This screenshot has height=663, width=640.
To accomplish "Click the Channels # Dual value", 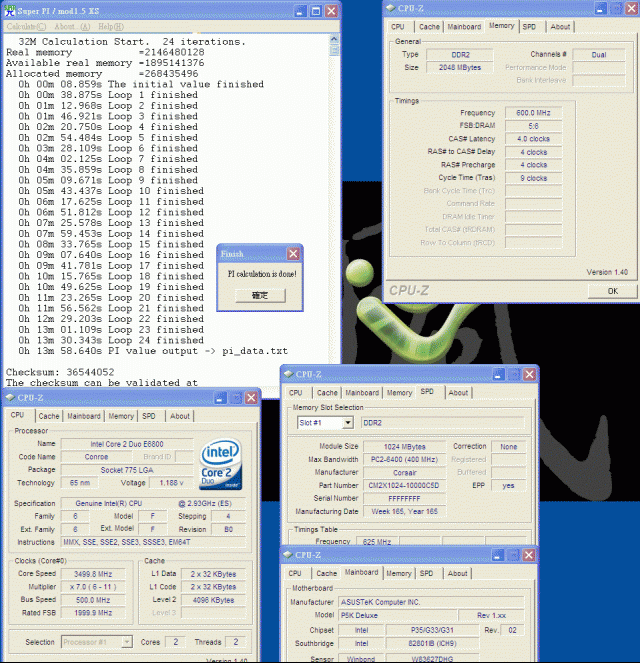I will 599,55.
